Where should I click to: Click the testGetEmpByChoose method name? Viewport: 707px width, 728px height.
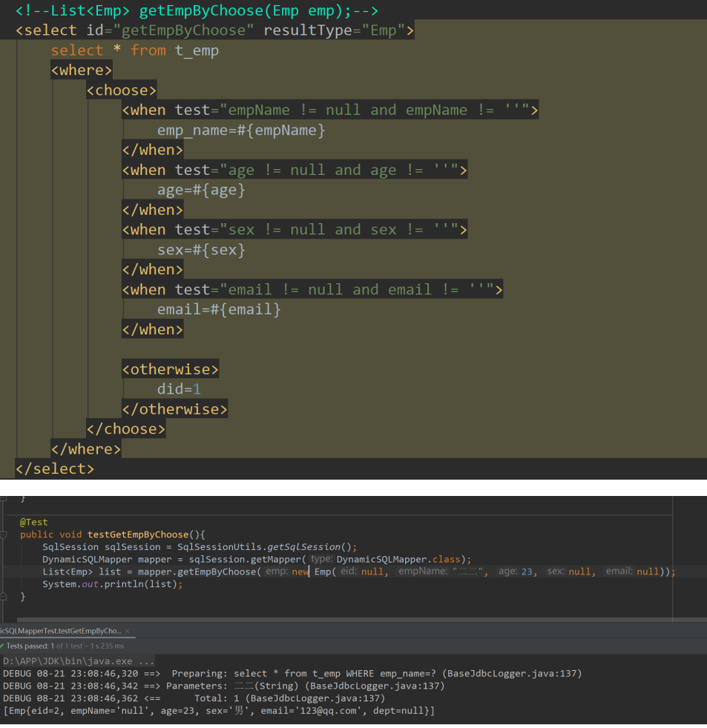[x=138, y=535]
